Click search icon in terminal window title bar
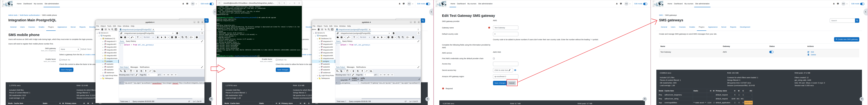This screenshot has width=868, height=105. 279,3
